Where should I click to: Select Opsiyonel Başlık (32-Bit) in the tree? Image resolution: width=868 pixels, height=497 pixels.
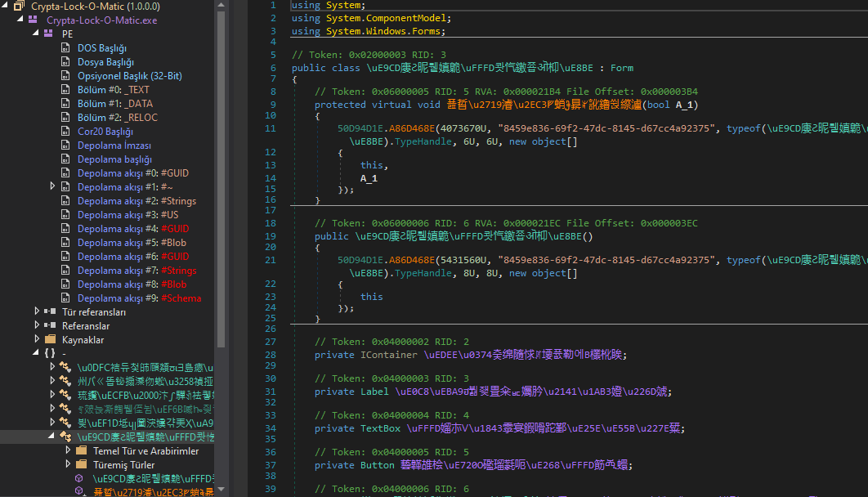click(x=128, y=76)
